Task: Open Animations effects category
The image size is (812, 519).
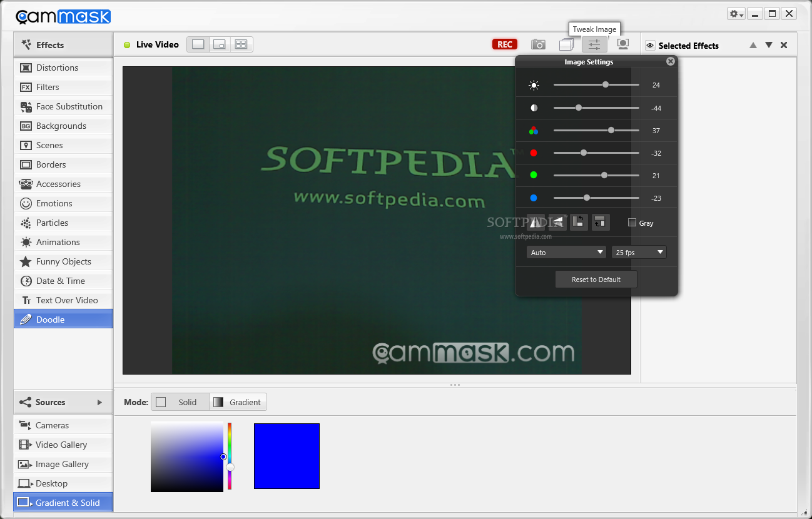Action: tap(63, 242)
